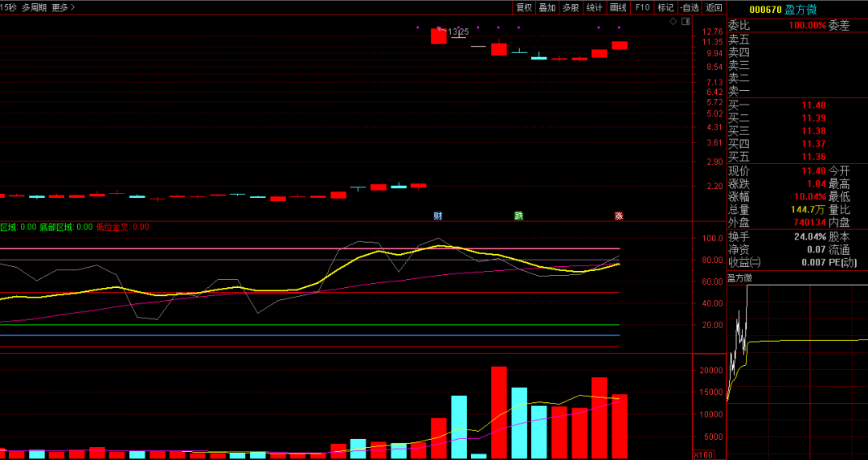868x460 pixels.
Task: Open F10 company information
Action: coord(642,7)
